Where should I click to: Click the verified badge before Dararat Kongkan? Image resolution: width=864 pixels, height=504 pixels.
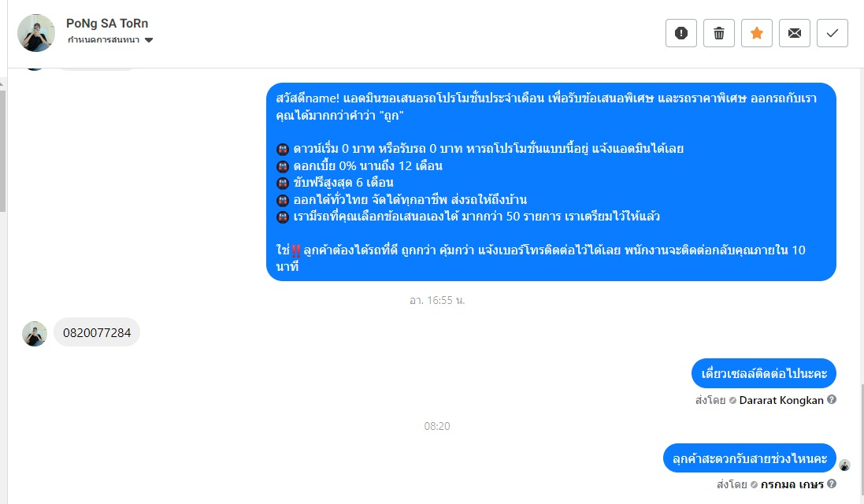click(x=732, y=401)
